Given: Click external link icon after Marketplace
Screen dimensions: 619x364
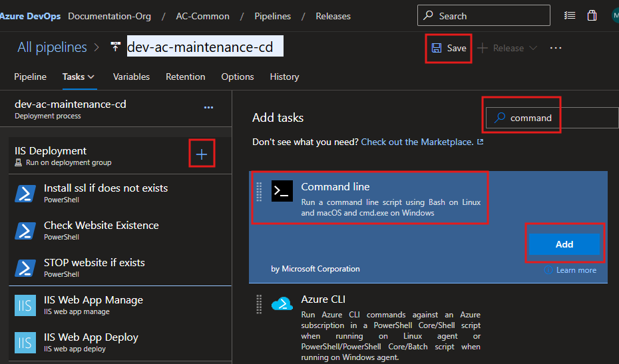Looking at the screenshot, I should tap(480, 142).
